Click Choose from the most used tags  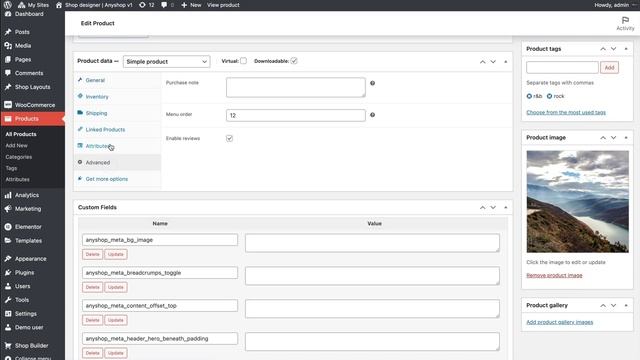(x=566, y=112)
